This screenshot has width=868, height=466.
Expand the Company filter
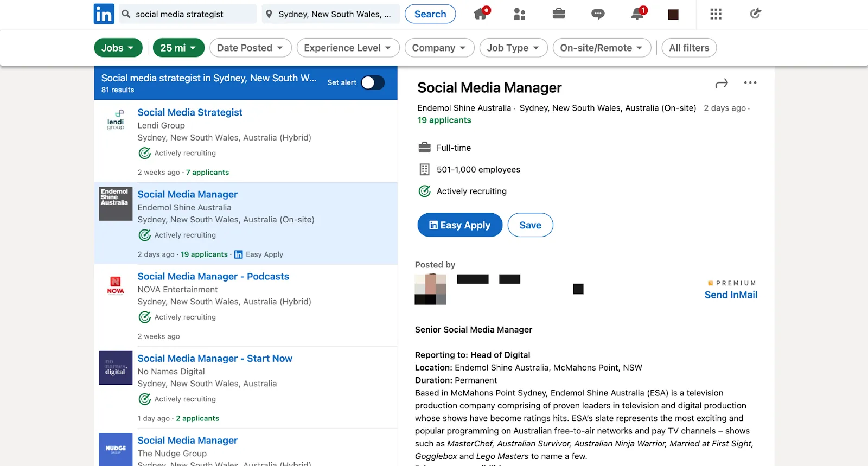439,48
